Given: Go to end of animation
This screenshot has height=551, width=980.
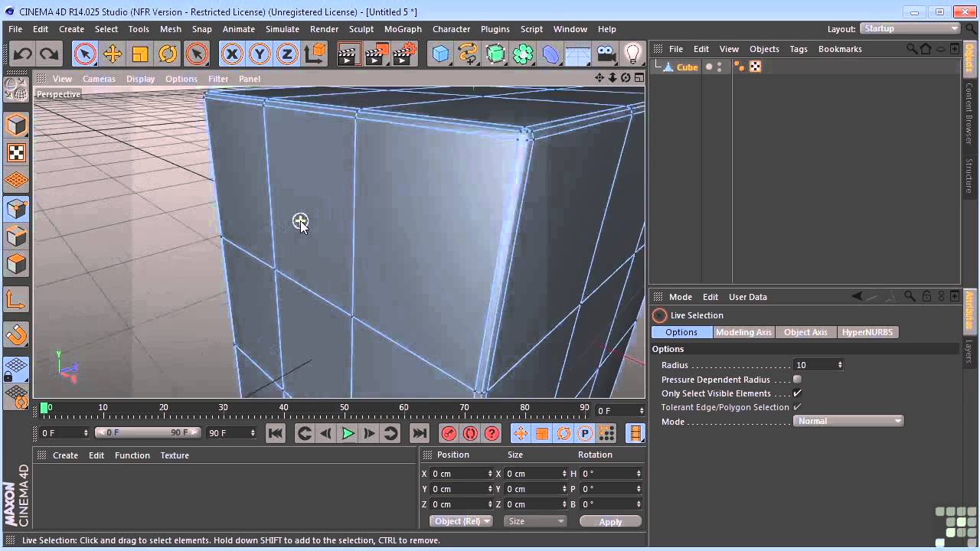Looking at the screenshot, I should pyautogui.click(x=419, y=433).
